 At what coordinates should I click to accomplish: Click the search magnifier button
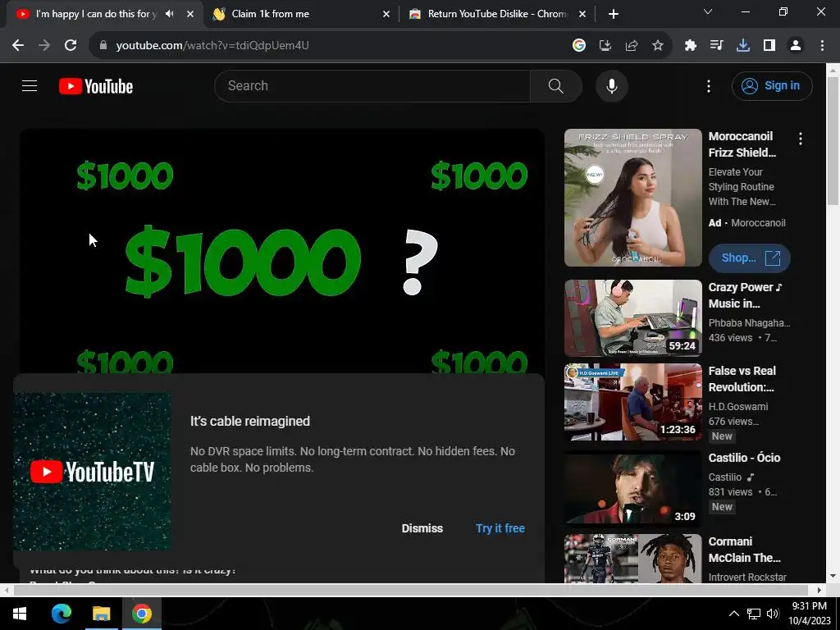coord(555,85)
